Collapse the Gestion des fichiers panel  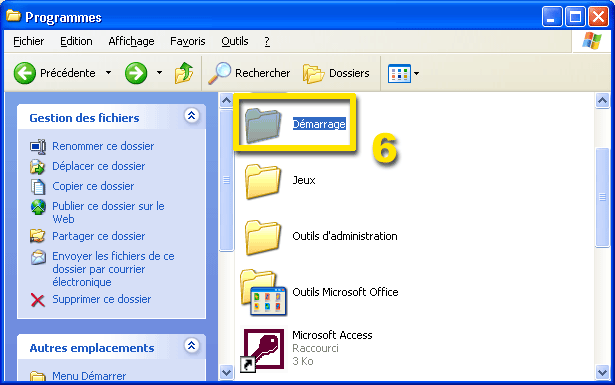(191, 116)
